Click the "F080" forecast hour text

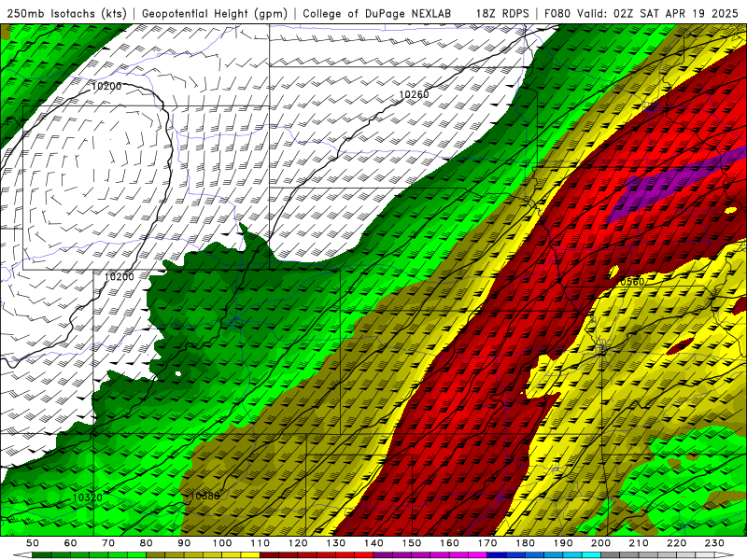558,14
